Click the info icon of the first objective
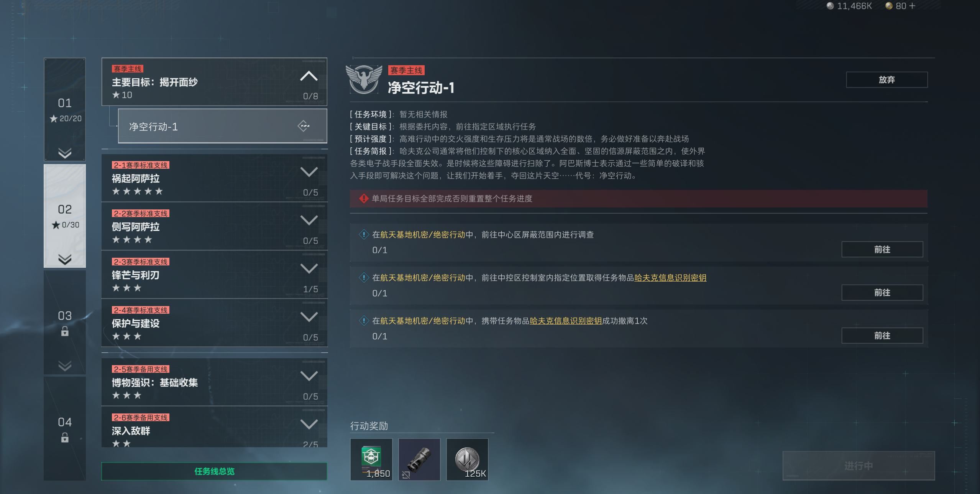The height and width of the screenshot is (494, 980). 363,234
